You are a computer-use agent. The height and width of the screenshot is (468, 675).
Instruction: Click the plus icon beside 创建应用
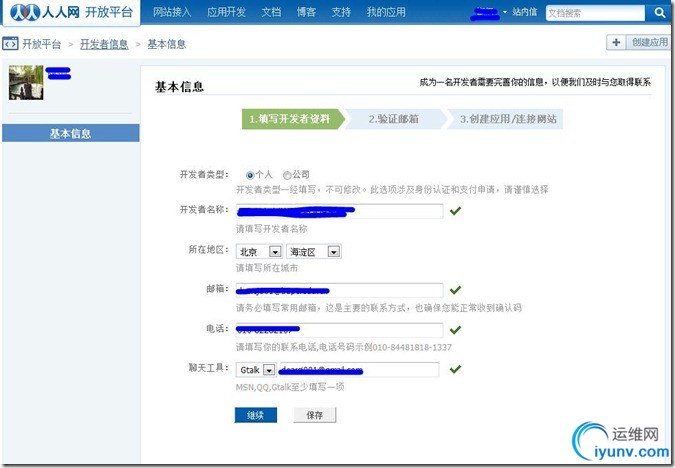[x=616, y=42]
